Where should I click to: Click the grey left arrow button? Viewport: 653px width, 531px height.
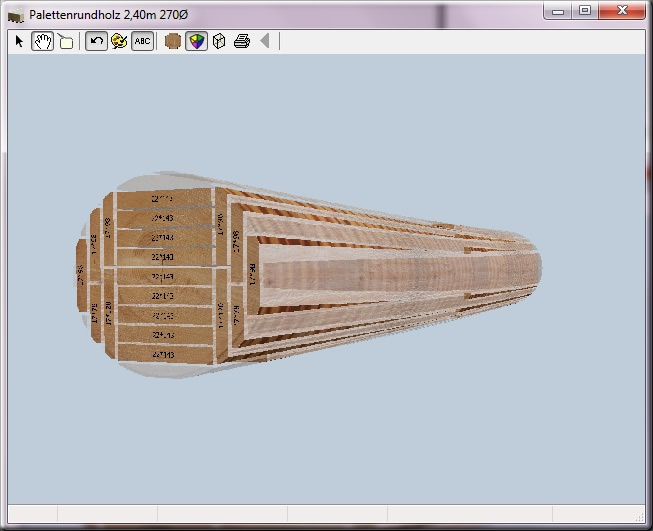(x=264, y=41)
